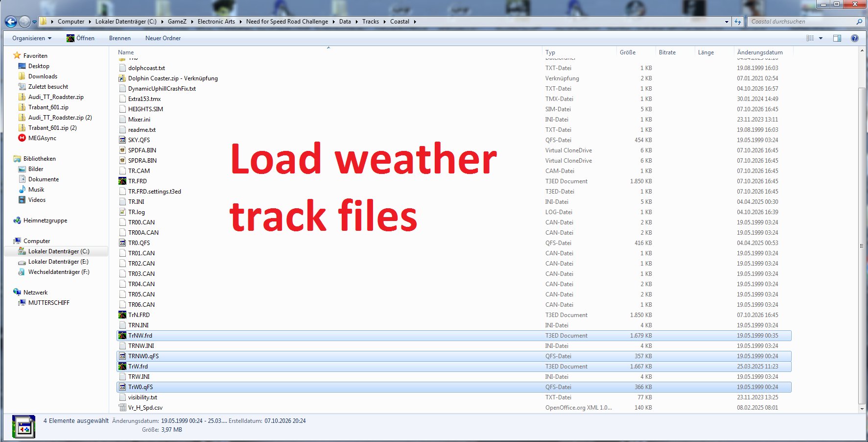The height and width of the screenshot is (442, 868).
Task: Click the Forward navigation arrow
Action: (24, 22)
